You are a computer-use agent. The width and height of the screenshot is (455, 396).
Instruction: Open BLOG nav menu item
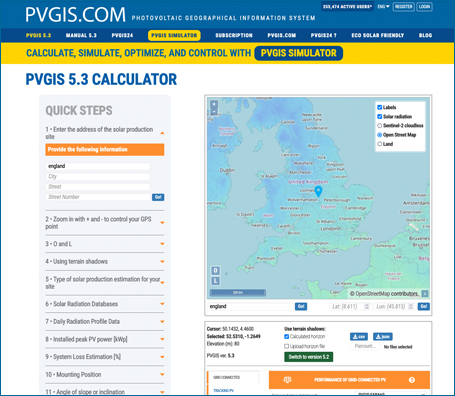click(x=425, y=35)
